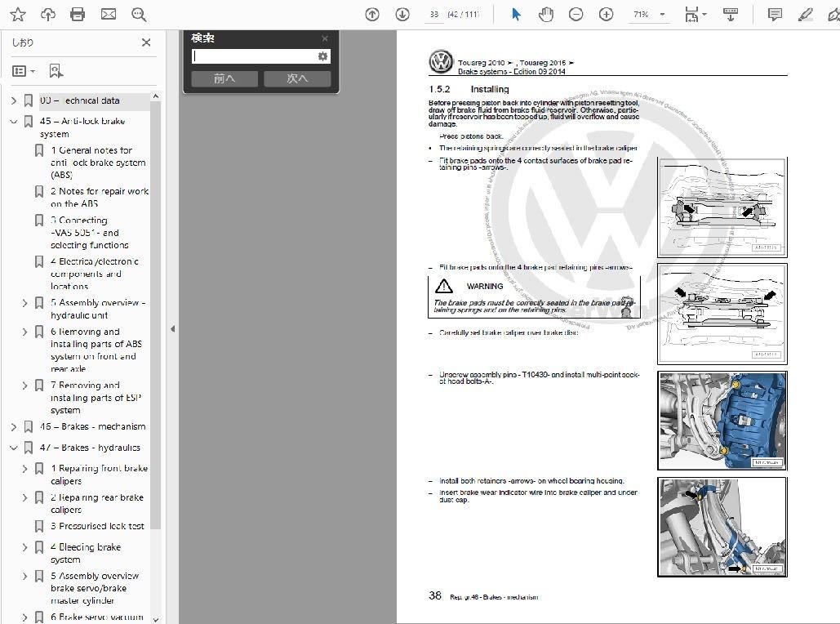Expand 4 Bleeding brake system bookmark
Screen dimensions: 840x624
click(x=24, y=547)
